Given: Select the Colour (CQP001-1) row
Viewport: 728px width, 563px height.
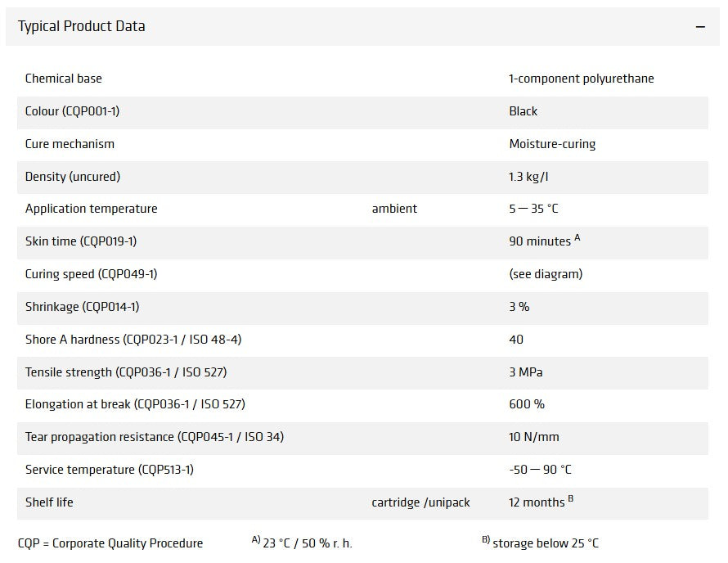Looking at the screenshot, I should 362,113.
